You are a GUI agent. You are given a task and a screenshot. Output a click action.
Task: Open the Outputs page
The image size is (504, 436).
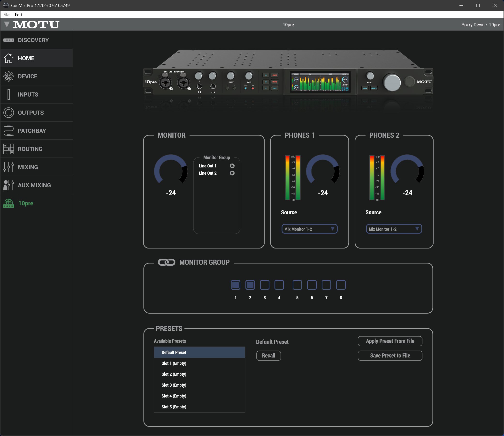tap(37, 113)
